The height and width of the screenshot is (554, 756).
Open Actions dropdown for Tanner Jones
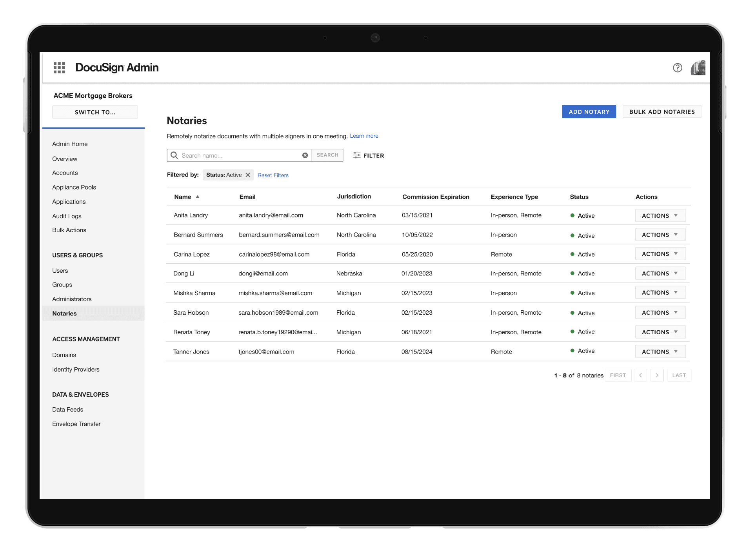pyautogui.click(x=660, y=352)
